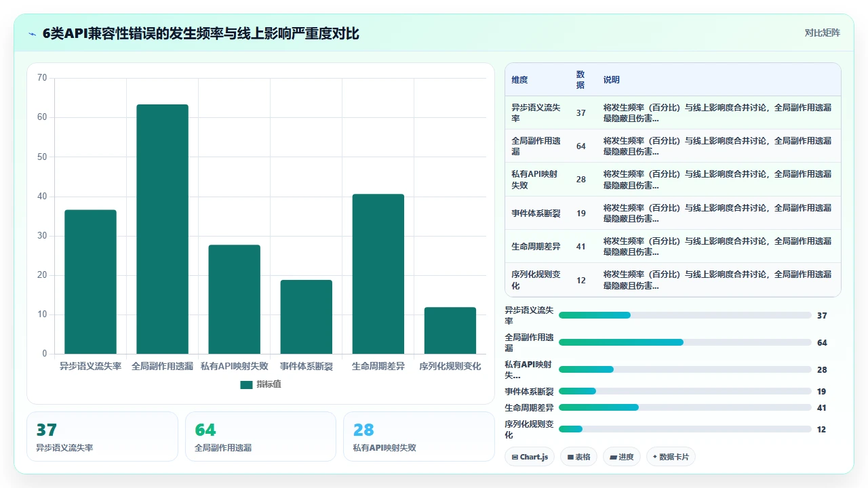This screenshot has width=868, height=488.
Task: Click the 全局副作用遗漏 bar in the chart
Action: pyautogui.click(x=163, y=229)
